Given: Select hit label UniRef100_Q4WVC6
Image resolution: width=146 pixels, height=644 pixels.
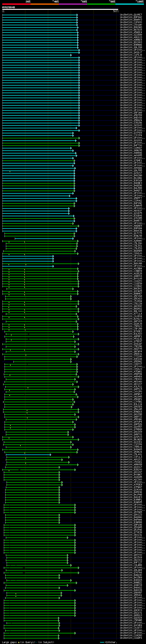Looking at the screenshot, I should tap(131, 276).
